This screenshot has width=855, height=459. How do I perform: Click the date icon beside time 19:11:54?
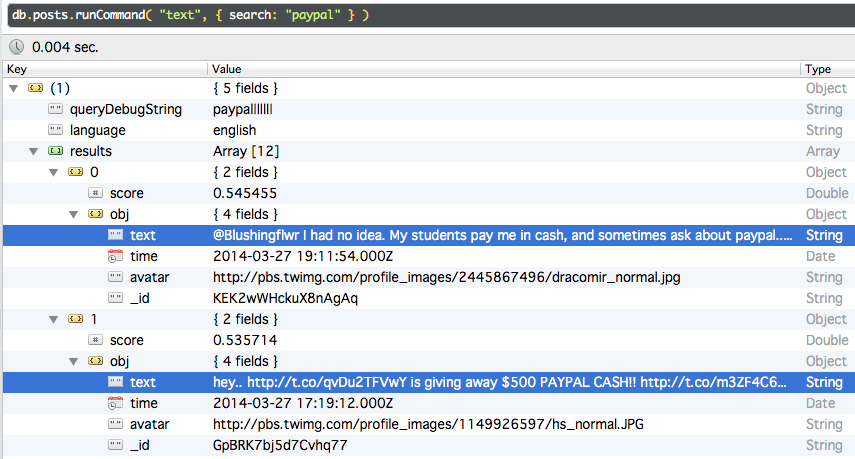116,256
